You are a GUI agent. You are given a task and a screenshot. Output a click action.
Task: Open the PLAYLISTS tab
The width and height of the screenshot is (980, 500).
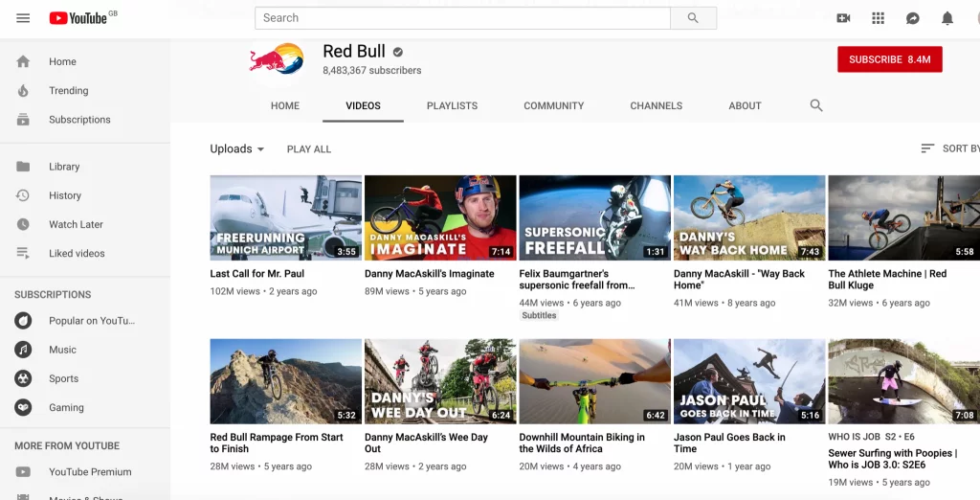coord(452,105)
